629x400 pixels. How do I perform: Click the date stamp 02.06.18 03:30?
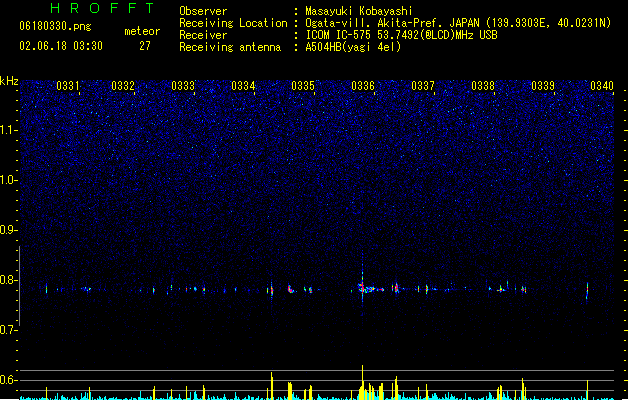(61, 46)
